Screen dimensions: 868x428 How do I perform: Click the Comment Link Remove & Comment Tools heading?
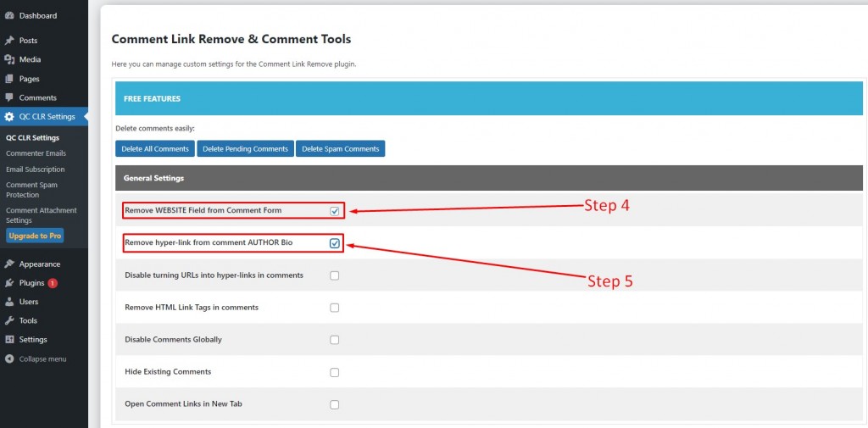(231, 39)
